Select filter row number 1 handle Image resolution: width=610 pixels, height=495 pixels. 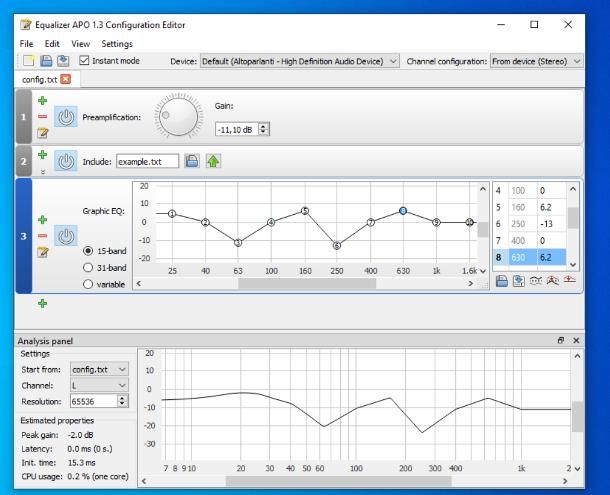[x=23, y=116]
